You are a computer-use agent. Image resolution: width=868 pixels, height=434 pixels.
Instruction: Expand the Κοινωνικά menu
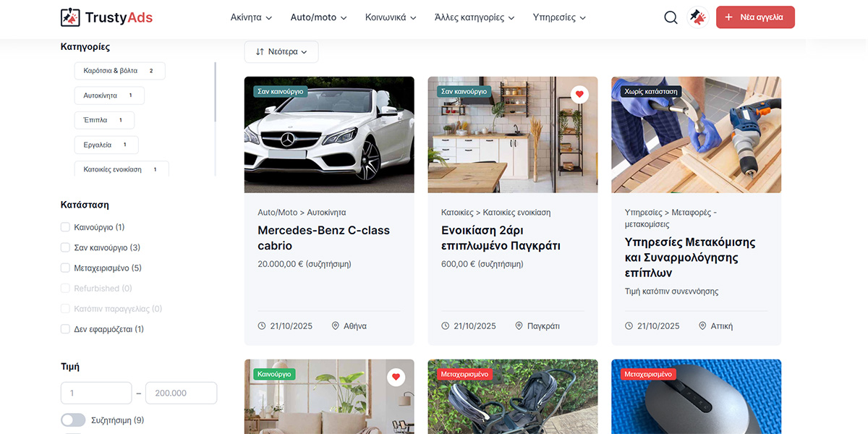[391, 17]
